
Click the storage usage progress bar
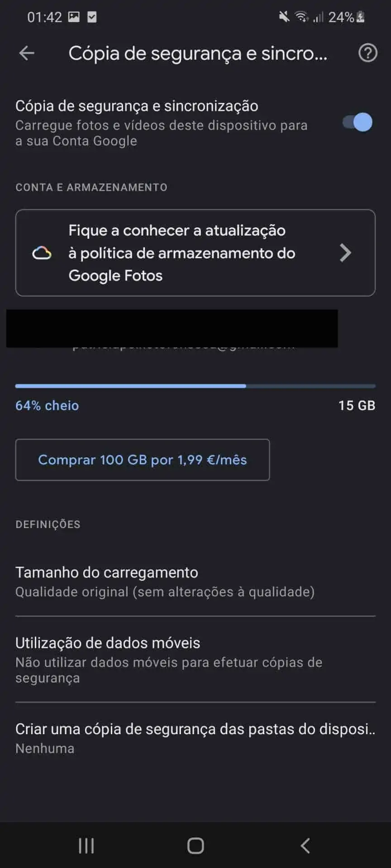tap(195, 386)
